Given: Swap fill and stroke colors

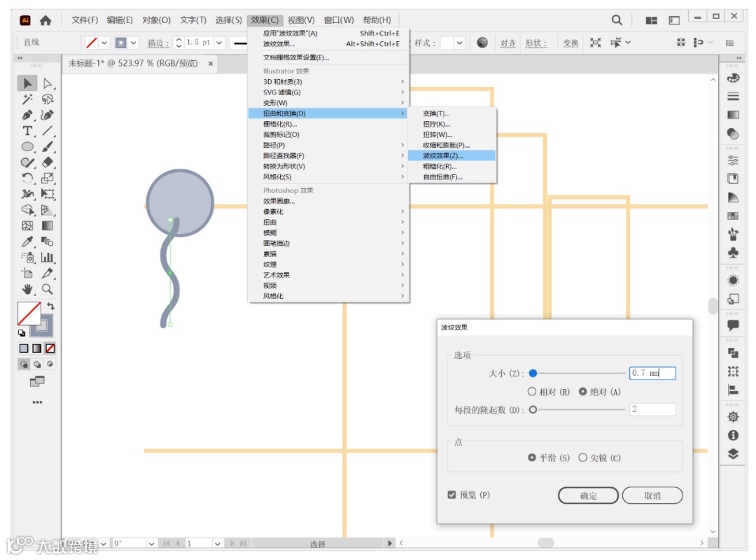Looking at the screenshot, I should tap(50, 307).
